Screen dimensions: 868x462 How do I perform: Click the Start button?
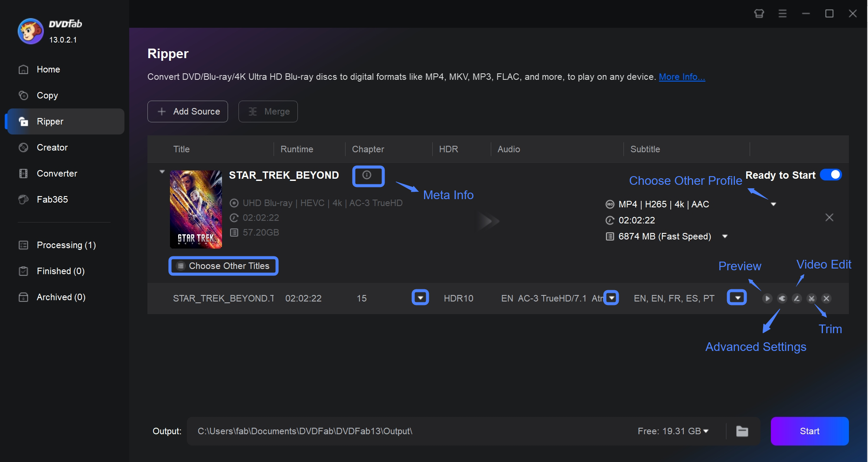[x=809, y=431]
